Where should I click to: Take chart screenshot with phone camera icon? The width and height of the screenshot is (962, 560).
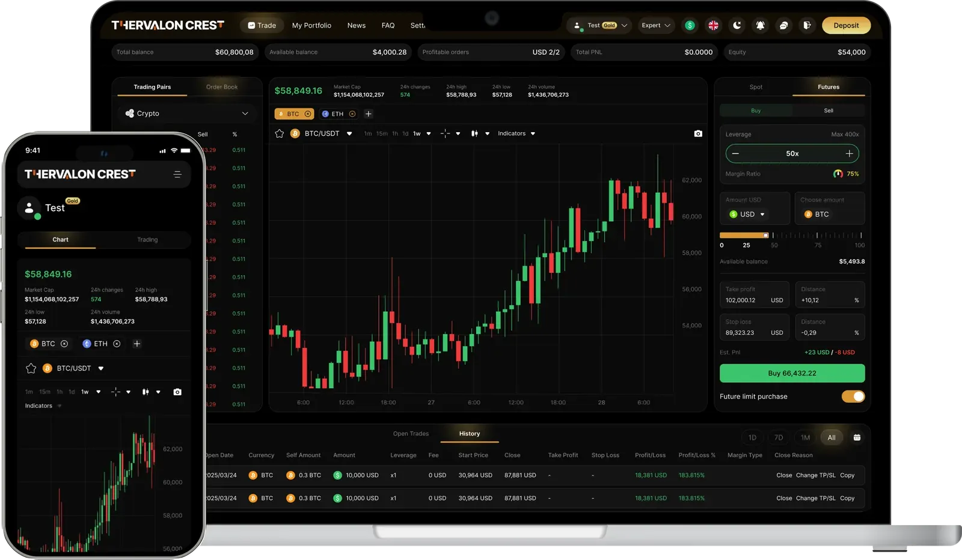pos(177,392)
